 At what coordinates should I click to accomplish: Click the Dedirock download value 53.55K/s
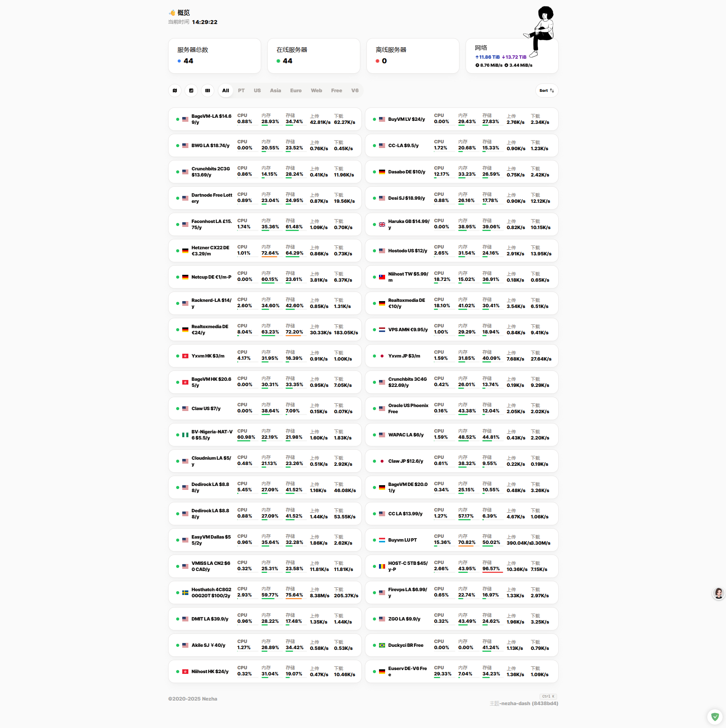click(x=345, y=517)
